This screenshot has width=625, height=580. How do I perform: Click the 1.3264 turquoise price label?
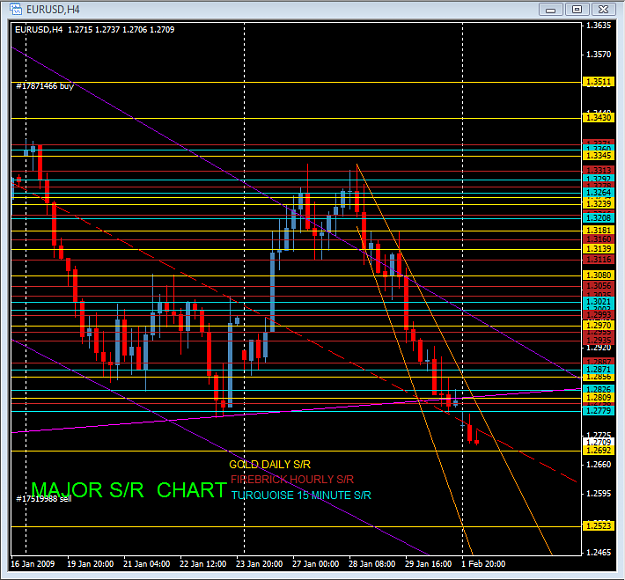(x=598, y=193)
